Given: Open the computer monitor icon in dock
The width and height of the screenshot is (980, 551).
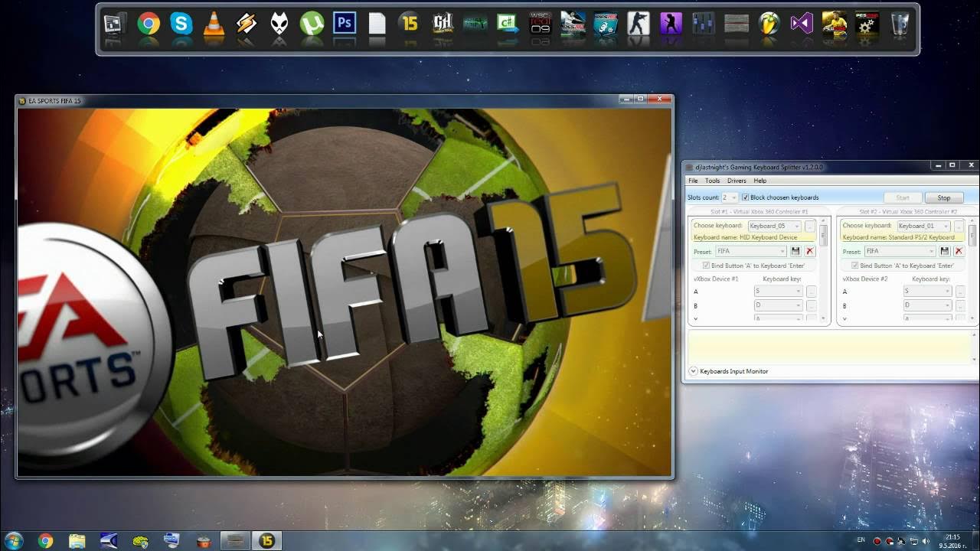Looking at the screenshot, I should (x=116, y=24).
